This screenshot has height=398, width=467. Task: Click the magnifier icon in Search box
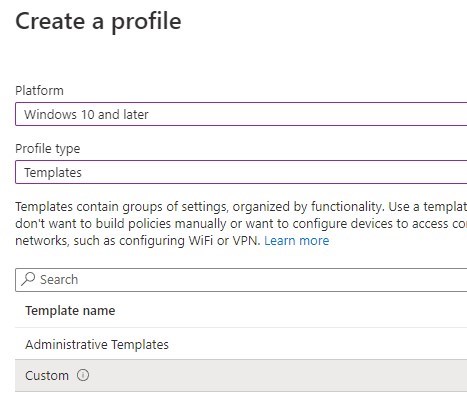click(x=28, y=279)
